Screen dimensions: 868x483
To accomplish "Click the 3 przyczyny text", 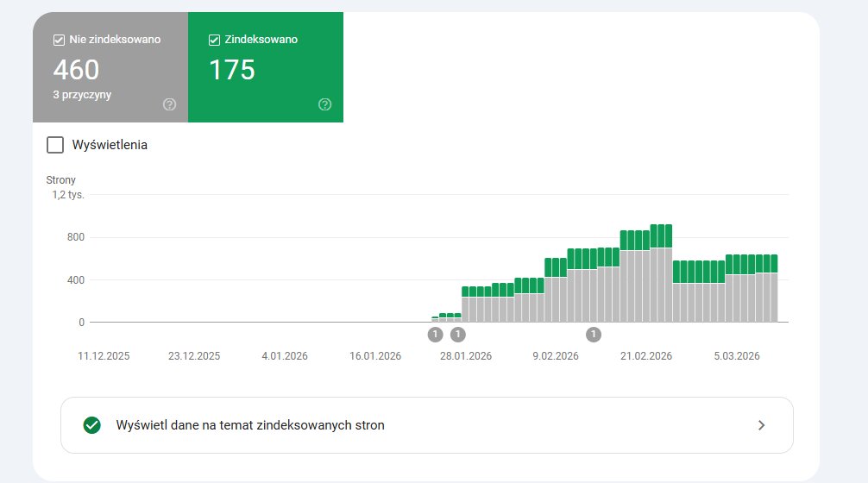I will tap(82, 95).
